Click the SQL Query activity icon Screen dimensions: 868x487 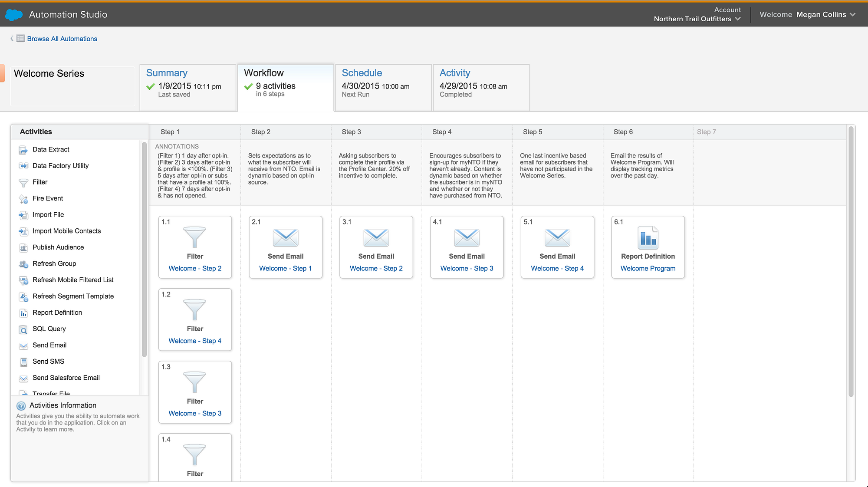pyautogui.click(x=23, y=330)
